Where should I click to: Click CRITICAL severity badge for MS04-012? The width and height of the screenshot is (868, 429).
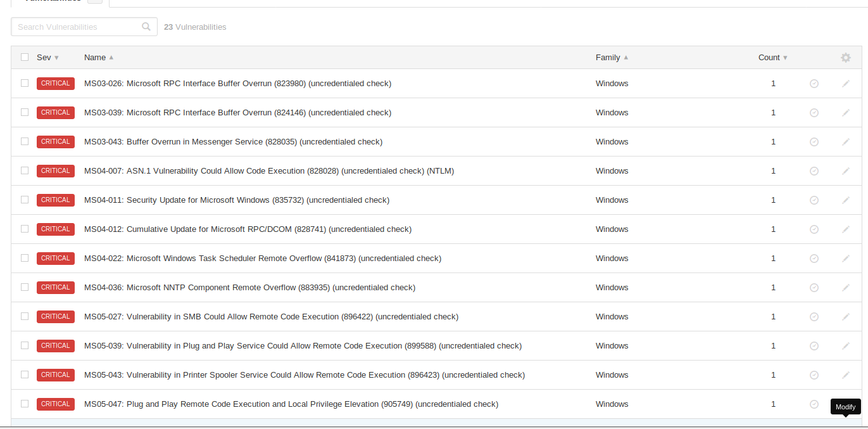[56, 229]
